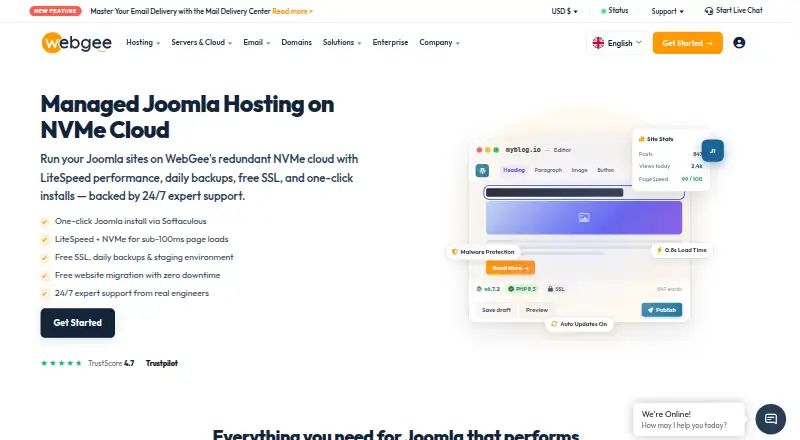Viewport: 800px width, 440px height.
Task: Click checkmark beside One-click Joomla install
Action: click(x=45, y=222)
